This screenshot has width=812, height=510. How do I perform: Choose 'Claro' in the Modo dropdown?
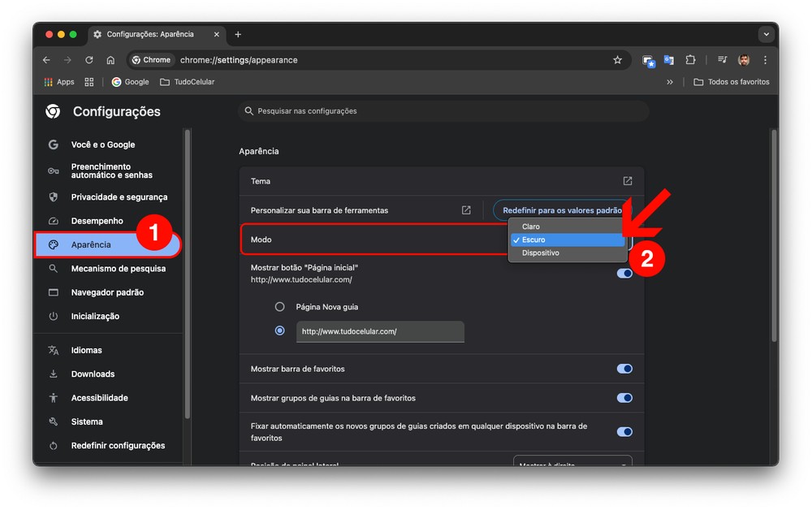click(x=531, y=227)
